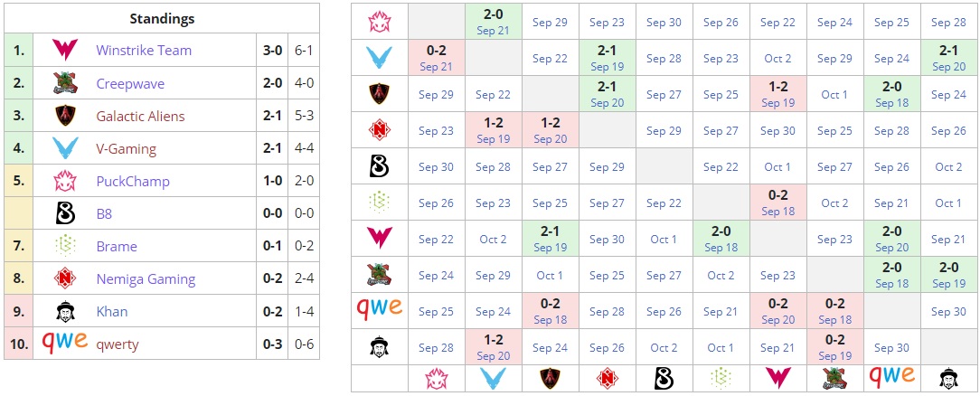Click the V-Gaming logo in Standings table
Screen dimensions: 980x396
(x=64, y=148)
